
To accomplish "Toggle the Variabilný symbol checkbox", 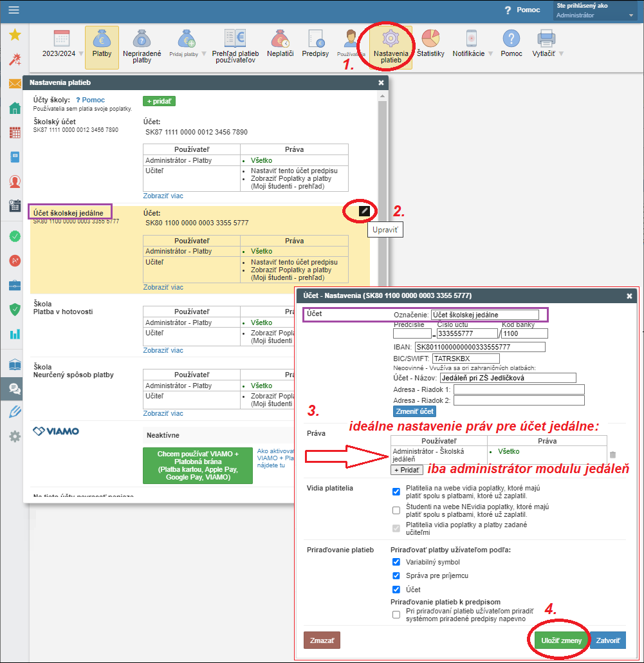I will (396, 562).
